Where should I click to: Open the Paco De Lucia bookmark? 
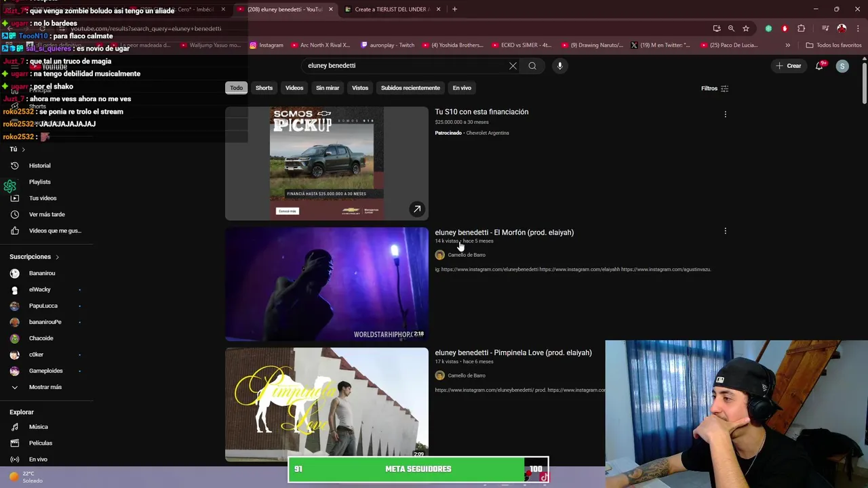point(729,45)
